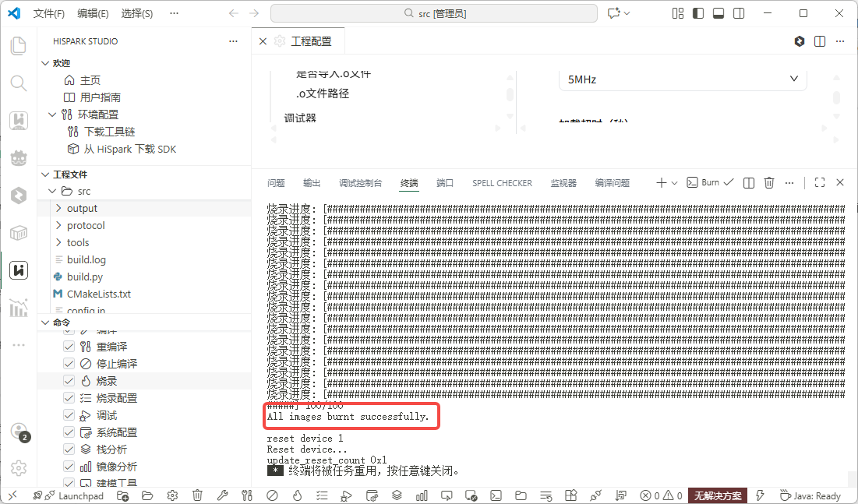Click 下载工具链 entry
The height and width of the screenshot is (504, 858).
(109, 132)
